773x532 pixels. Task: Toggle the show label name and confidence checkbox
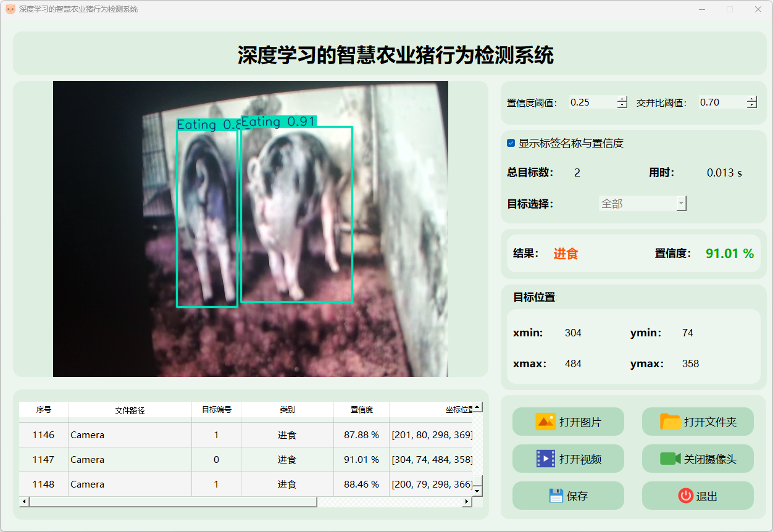(511, 143)
